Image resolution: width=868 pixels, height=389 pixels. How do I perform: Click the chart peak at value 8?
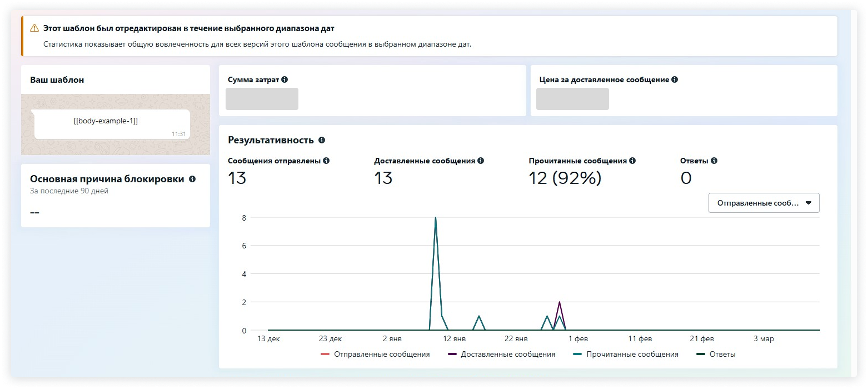pyautogui.click(x=436, y=218)
